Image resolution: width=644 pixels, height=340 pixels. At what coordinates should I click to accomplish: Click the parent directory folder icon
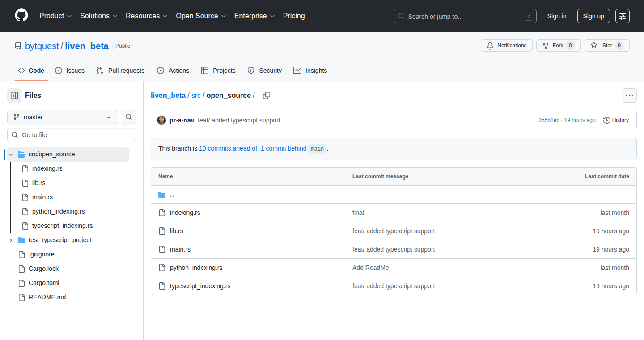(x=162, y=195)
